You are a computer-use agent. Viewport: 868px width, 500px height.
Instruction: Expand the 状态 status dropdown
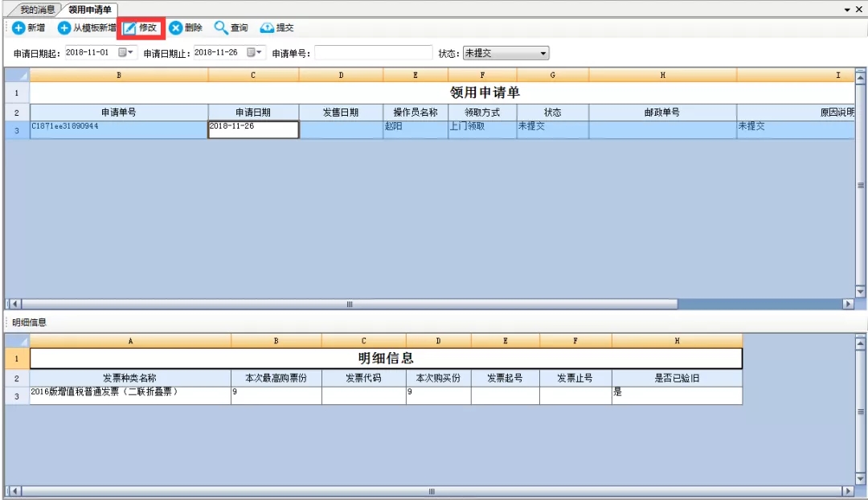click(543, 53)
